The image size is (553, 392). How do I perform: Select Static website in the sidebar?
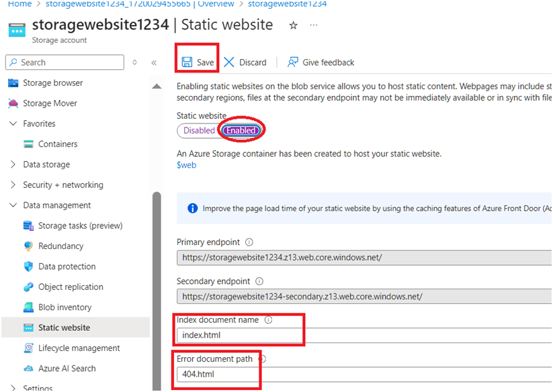tap(75, 328)
